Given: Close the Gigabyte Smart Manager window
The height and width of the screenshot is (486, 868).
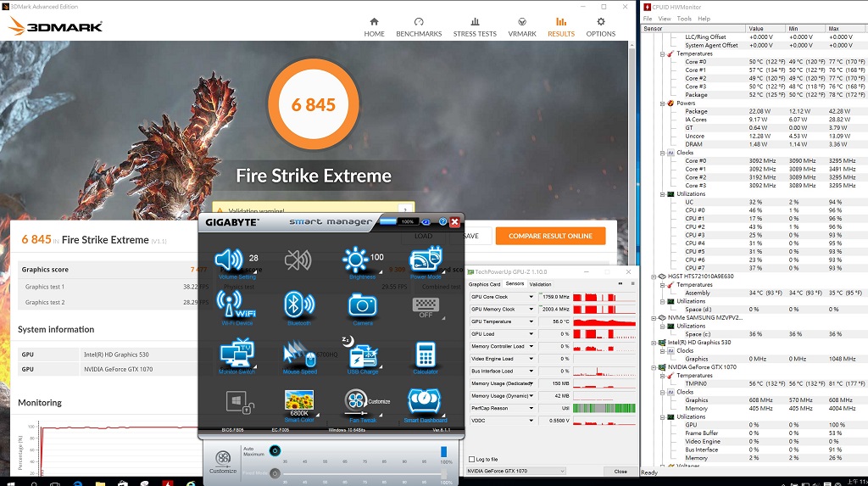Looking at the screenshot, I should [x=454, y=221].
